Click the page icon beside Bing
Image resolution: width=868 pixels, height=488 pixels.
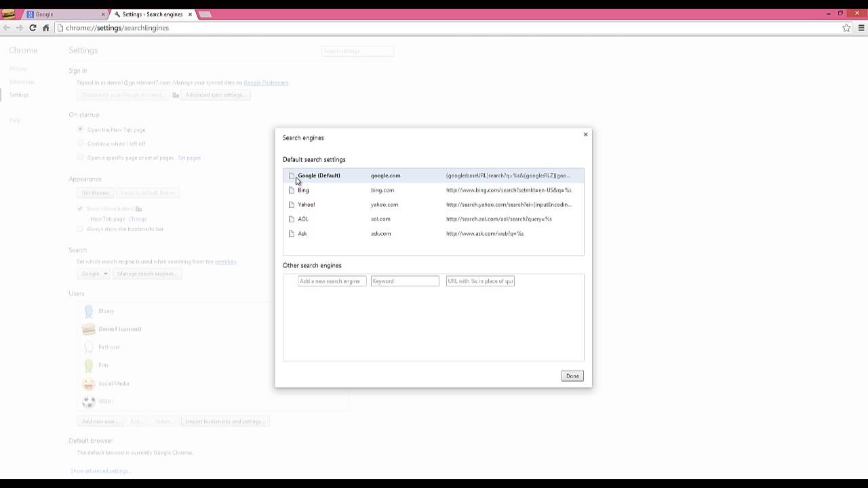tap(292, 190)
